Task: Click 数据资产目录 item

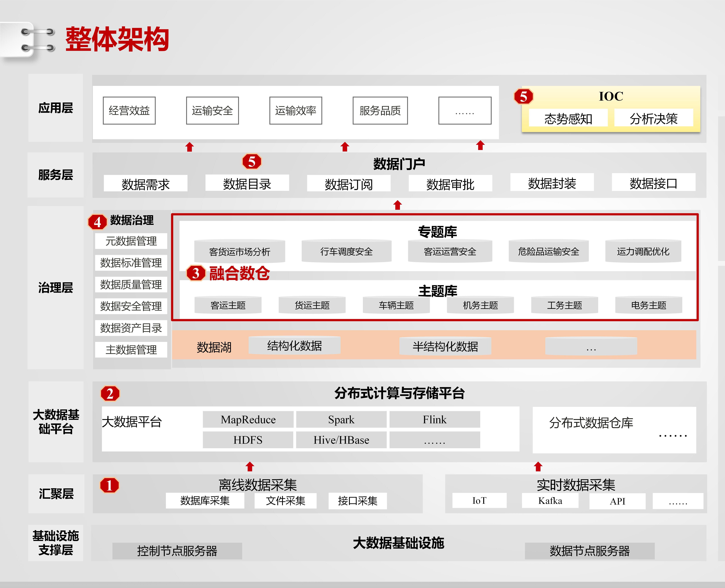Action: [x=131, y=328]
